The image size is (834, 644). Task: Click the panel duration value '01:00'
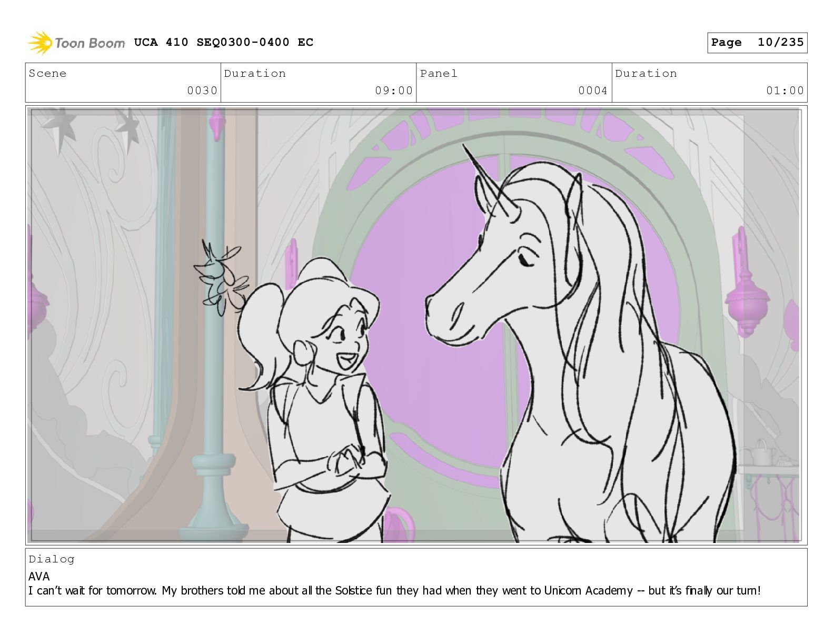tap(785, 90)
